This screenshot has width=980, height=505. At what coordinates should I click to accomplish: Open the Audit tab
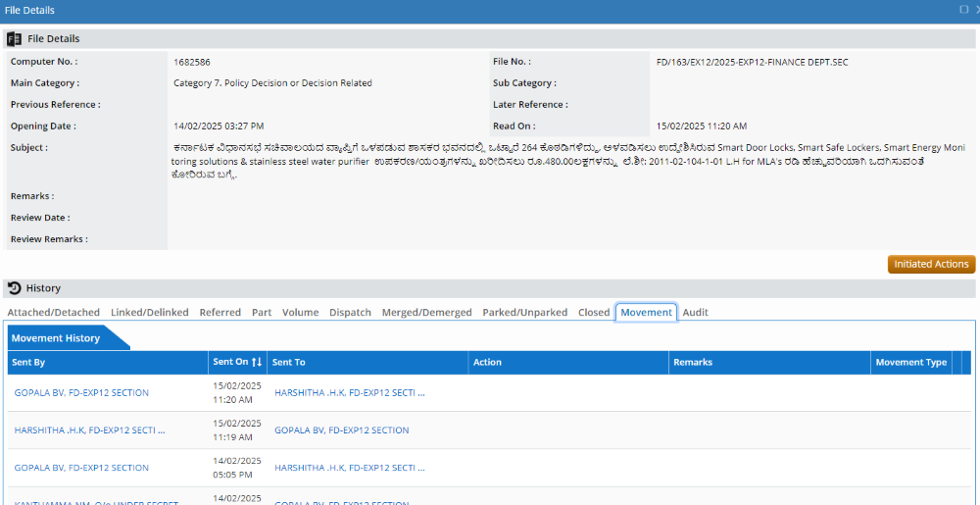[x=695, y=313]
